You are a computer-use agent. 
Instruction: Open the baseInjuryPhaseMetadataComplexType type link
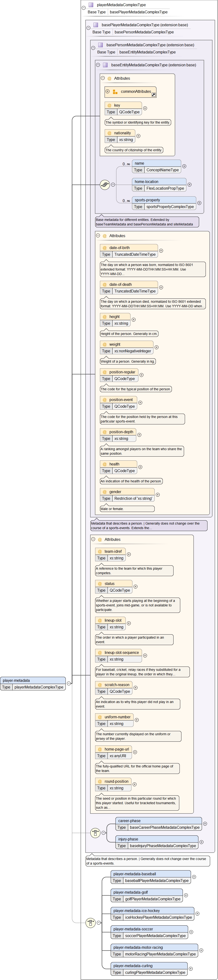[x=163, y=846]
